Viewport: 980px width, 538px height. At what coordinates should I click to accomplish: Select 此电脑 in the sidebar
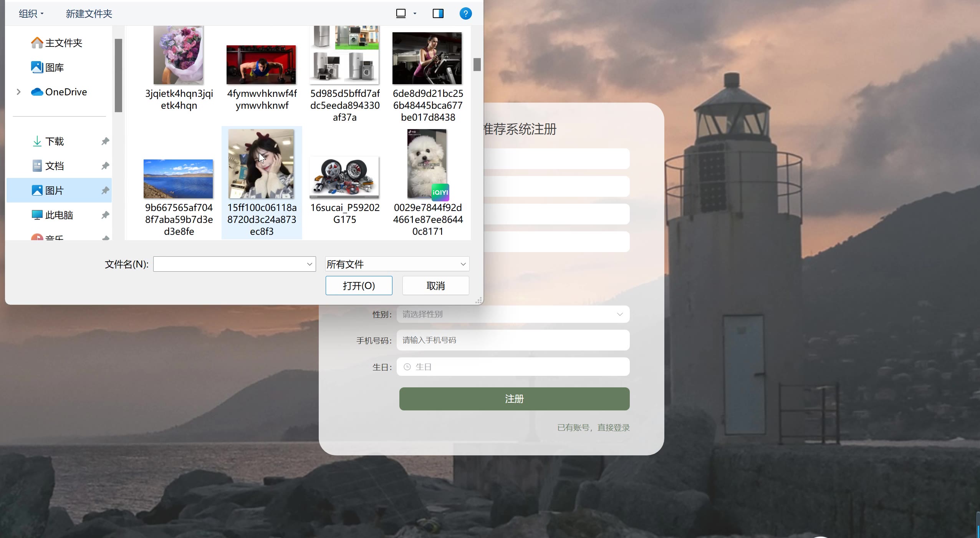point(59,215)
